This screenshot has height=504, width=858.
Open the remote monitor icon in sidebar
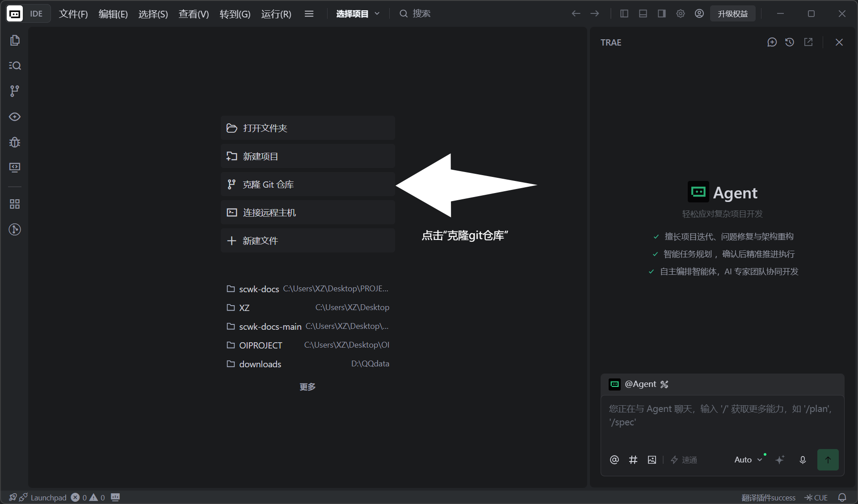point(15,168)
